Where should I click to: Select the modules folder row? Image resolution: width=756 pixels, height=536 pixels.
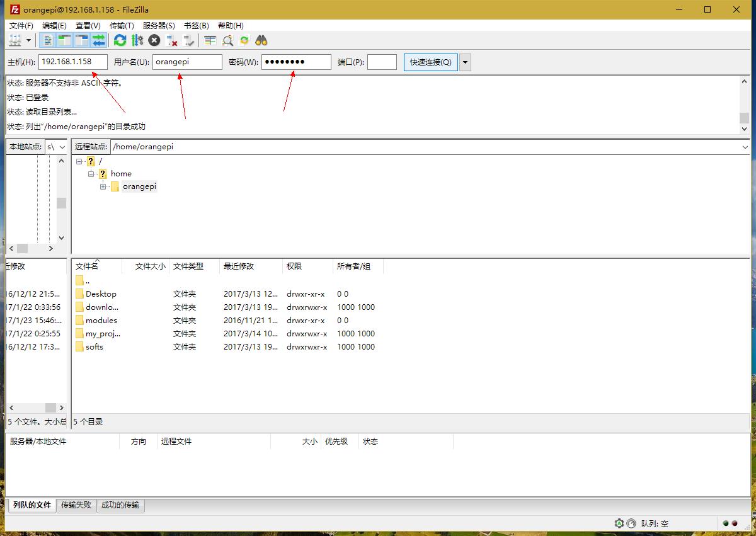228,321
